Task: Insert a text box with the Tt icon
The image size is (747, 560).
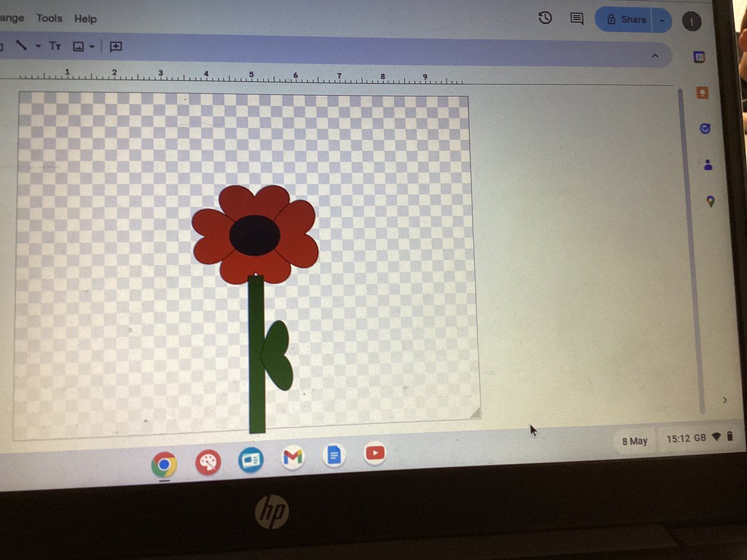Action: [55, 45]
